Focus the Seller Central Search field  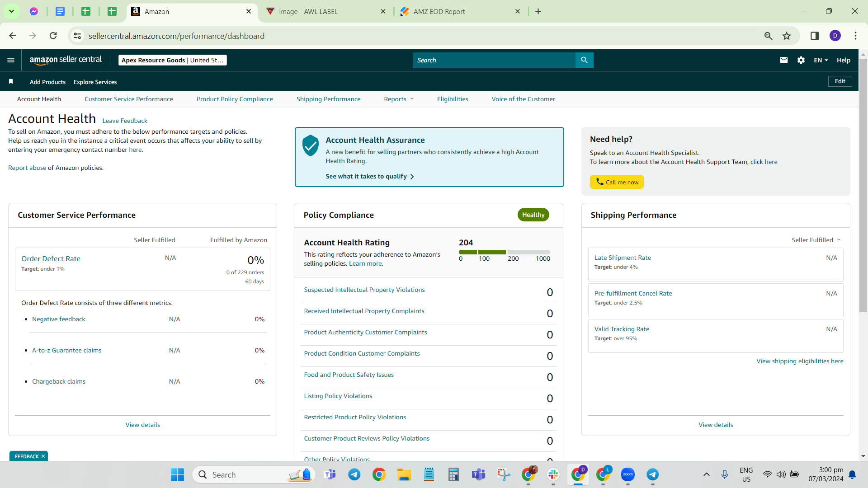[x=494, y=60]
